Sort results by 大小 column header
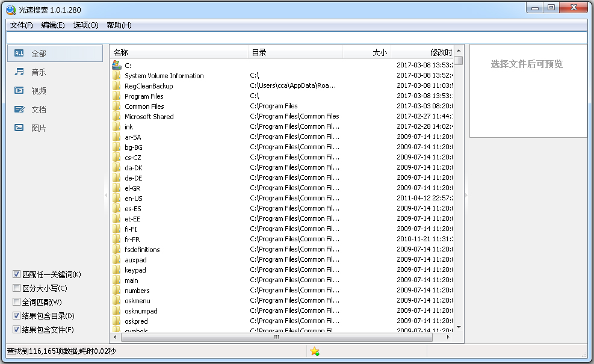 click(x=367, y=53)
